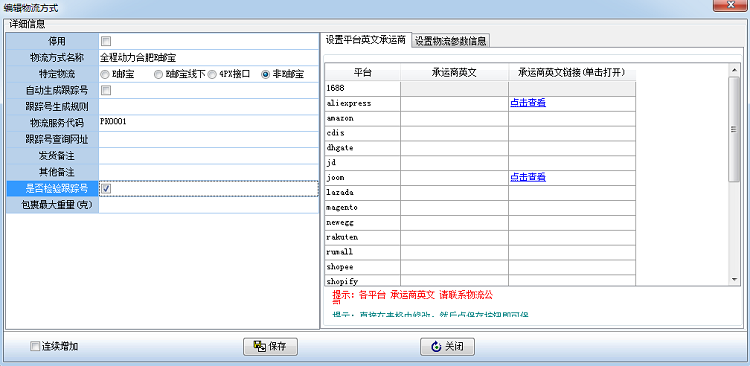Select the newegg platform cell
The width and height of the screenshot is (750, 366).
click(x=363, y=222)
